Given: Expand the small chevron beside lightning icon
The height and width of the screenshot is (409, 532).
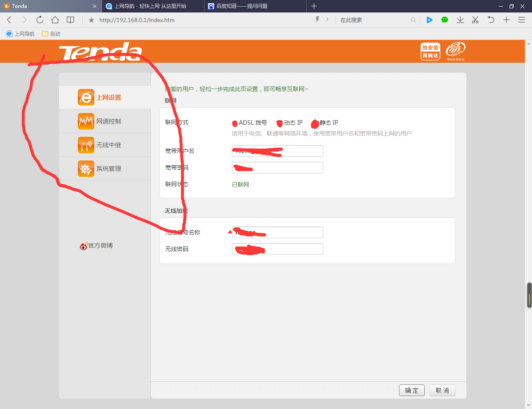Looking at the screenshot, I should [x=328, y=20].
